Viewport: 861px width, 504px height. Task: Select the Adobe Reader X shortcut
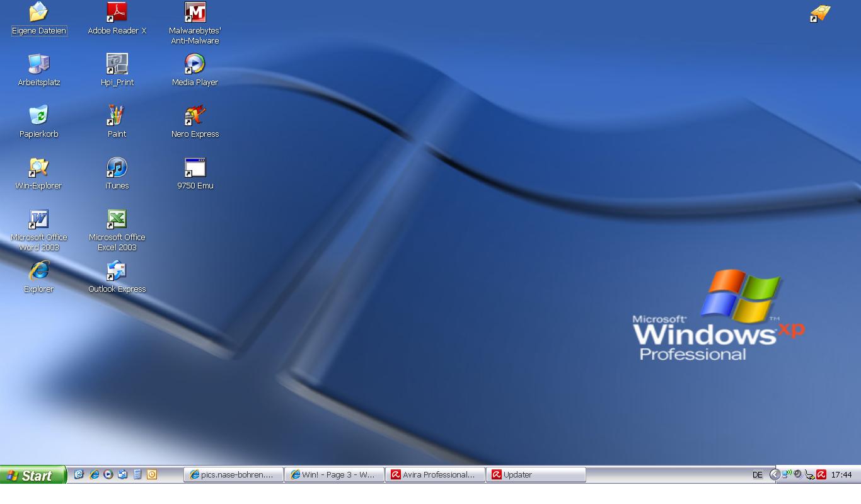[117, 18]
